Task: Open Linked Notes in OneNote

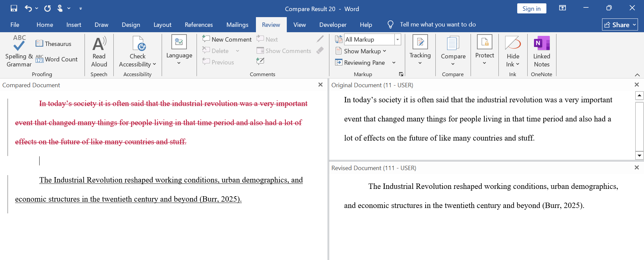Action: [542, 51]
